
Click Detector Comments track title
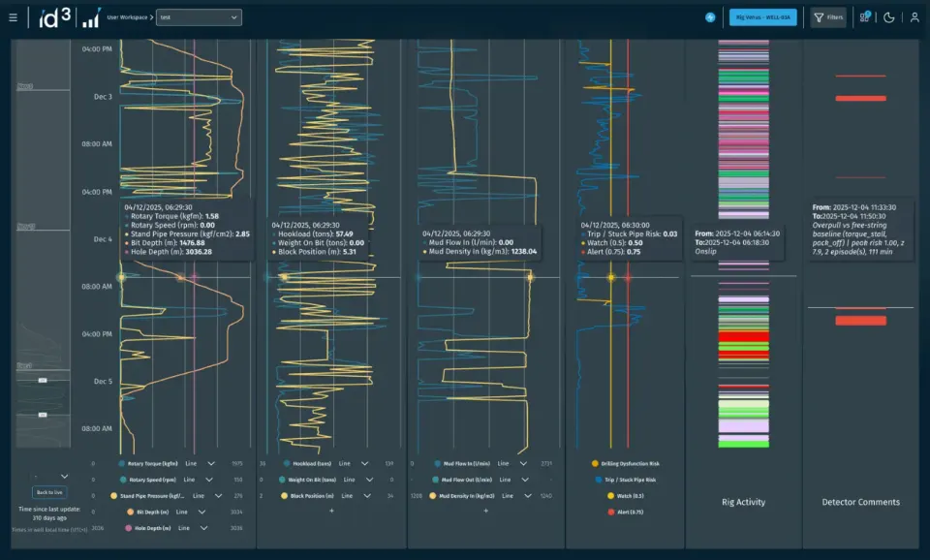pyautogui.click(x=860, y=502)
